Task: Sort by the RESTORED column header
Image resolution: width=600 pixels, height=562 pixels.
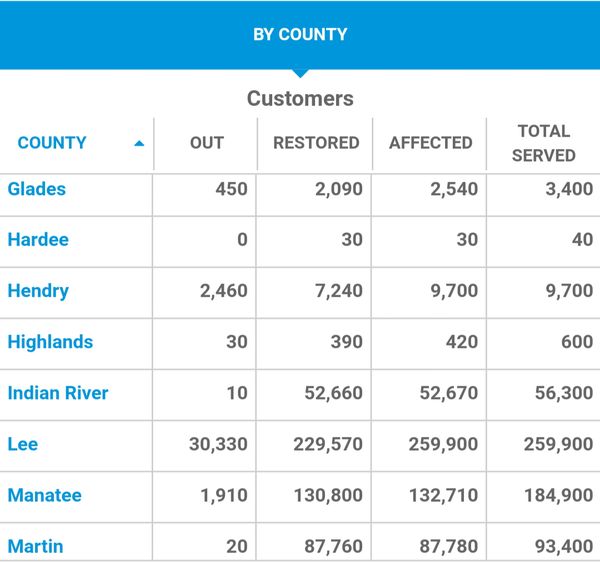Action: point(316,143)
